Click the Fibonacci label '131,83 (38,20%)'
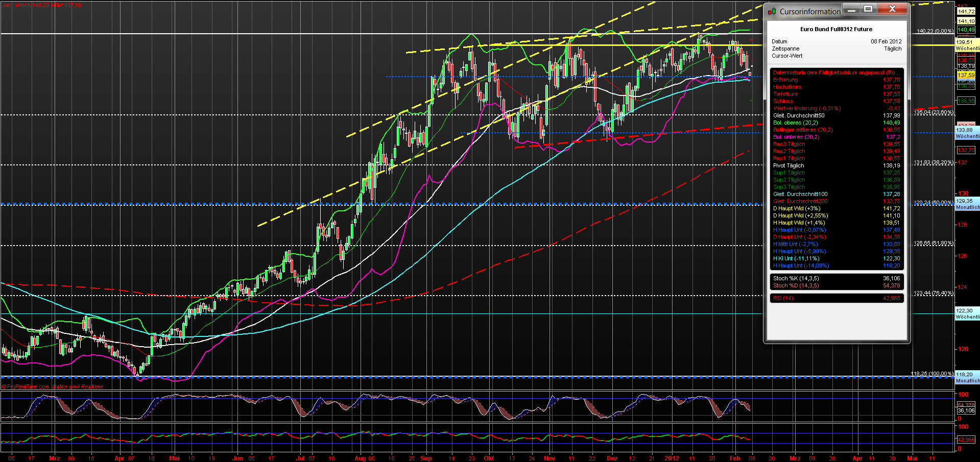 pyautogui.click(x=934, y=162)
